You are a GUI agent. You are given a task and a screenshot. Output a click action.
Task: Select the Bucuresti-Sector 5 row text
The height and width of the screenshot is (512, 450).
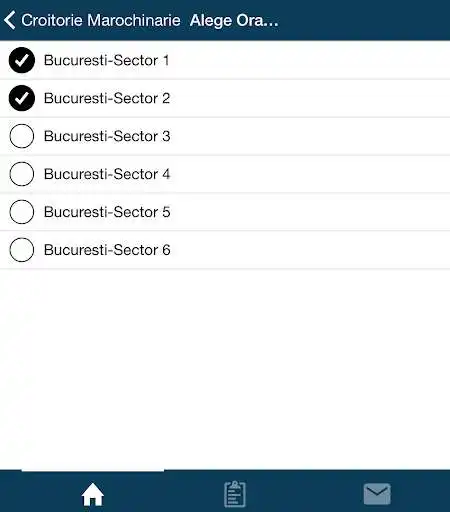pyautogui.click(x=107, y=212)
